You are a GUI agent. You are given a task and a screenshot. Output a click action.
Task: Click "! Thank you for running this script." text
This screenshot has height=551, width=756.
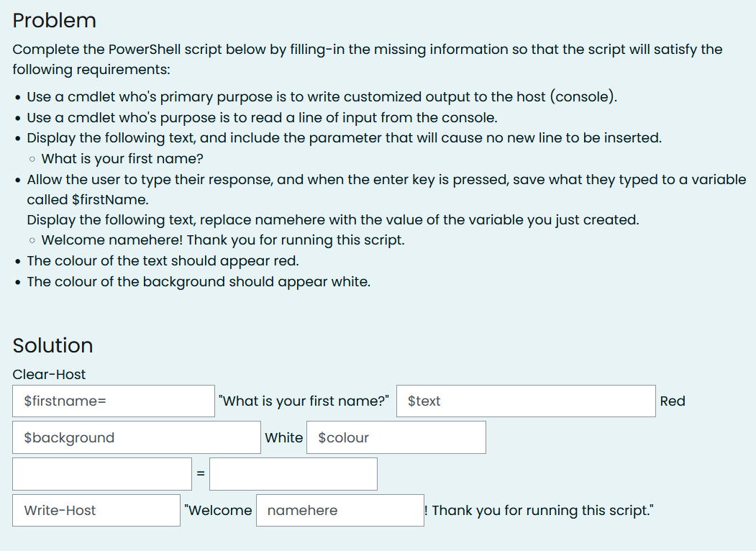(x=539, y=511)
